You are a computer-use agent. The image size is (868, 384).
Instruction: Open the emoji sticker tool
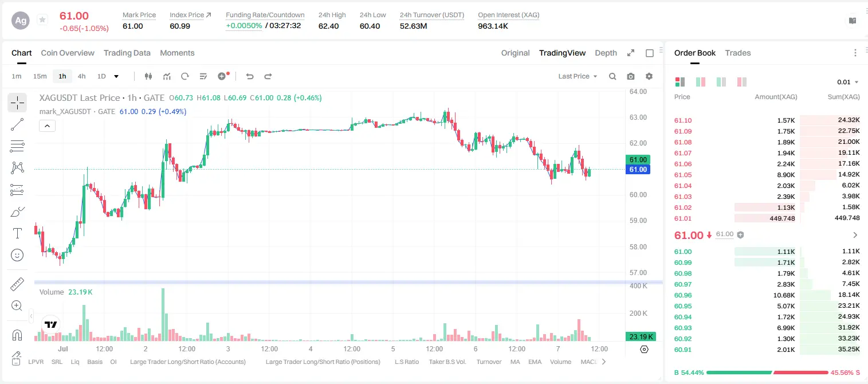(x=17, y=255)
